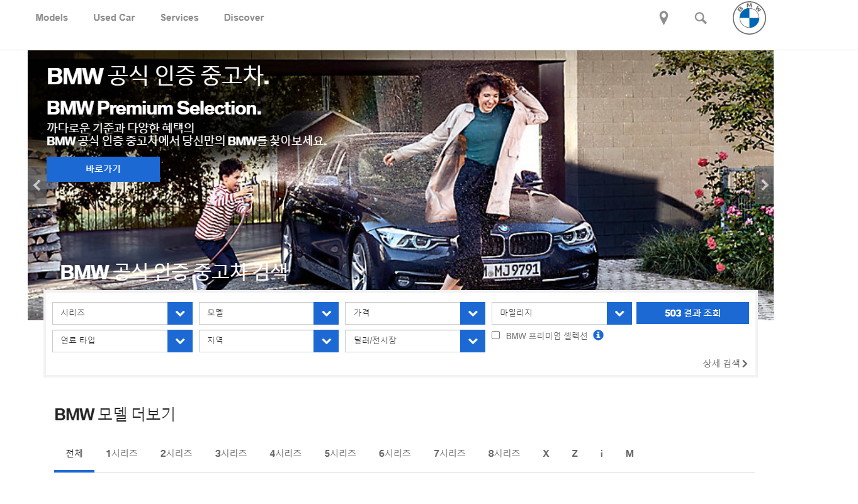Select the X model tab

[x=546, y=454]
